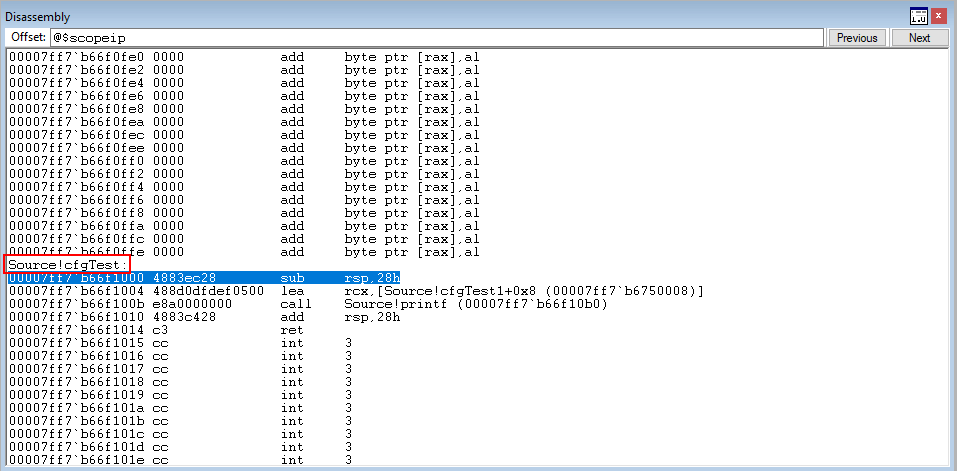Click the Source!cfgTest: symbol label

pyautogui.click(x=68, y=265)
